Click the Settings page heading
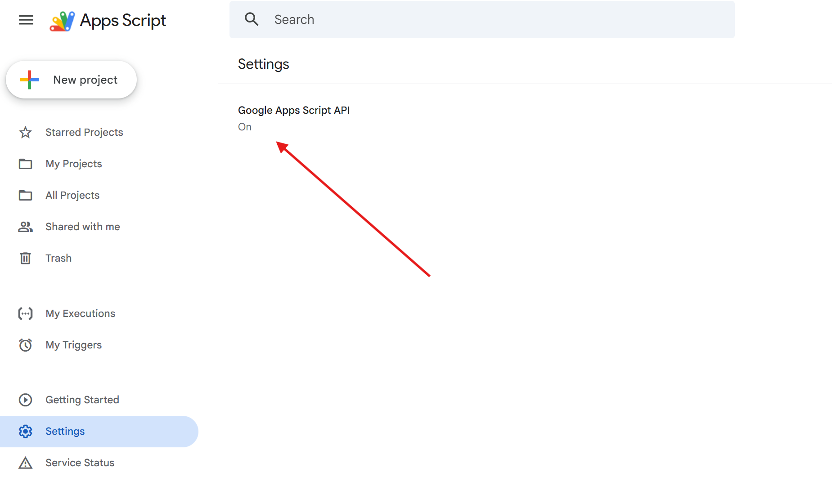 point(264,64)
